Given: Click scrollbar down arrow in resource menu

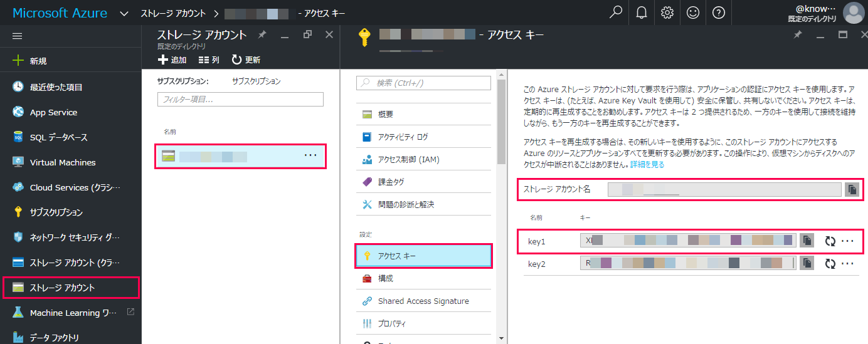Looking at the screenshot, I should (500, 338).
